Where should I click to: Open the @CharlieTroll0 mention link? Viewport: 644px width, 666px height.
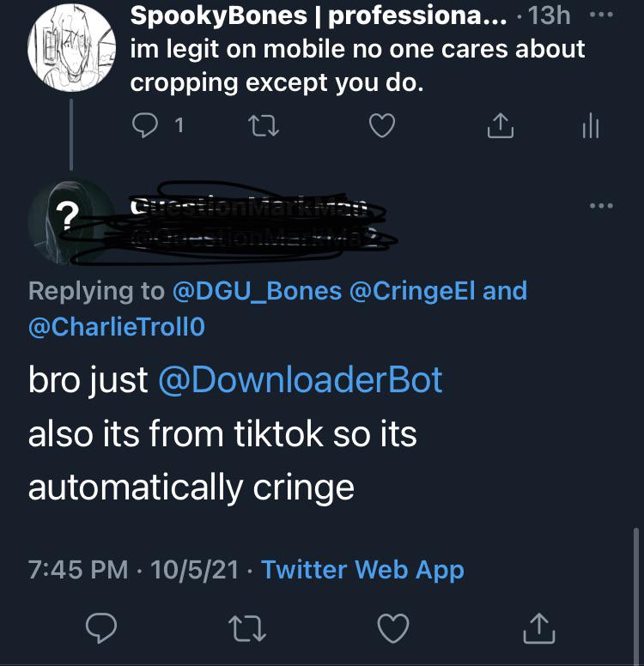click(117, 328)
